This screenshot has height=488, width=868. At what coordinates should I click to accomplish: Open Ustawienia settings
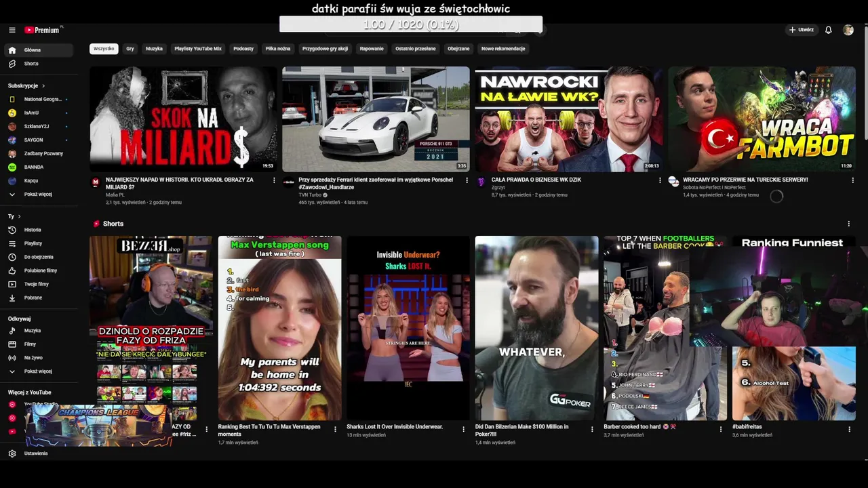coord(39,453)
